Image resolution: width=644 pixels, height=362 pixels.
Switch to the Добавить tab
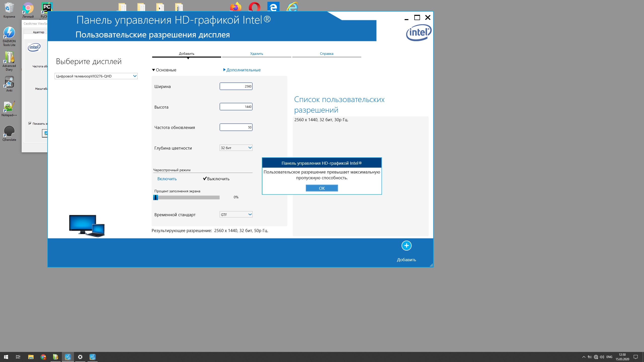coord(187,54)
